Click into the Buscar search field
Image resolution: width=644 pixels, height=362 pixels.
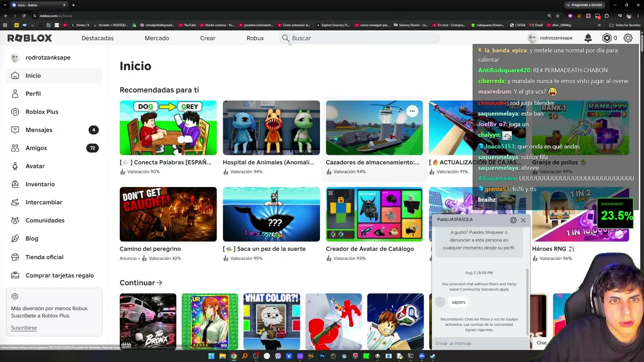pos(359,38)
